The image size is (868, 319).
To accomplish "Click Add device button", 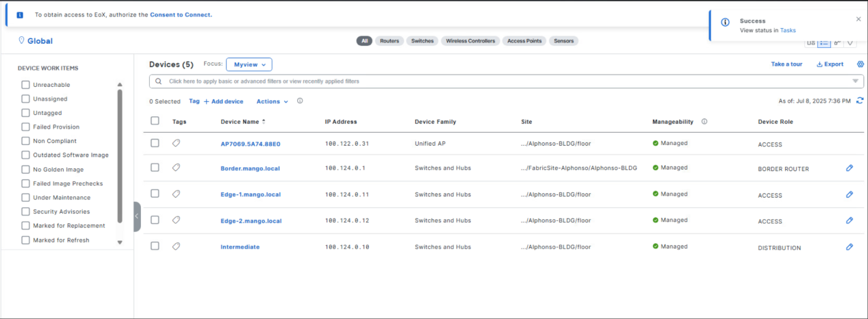I will point(223,101).
